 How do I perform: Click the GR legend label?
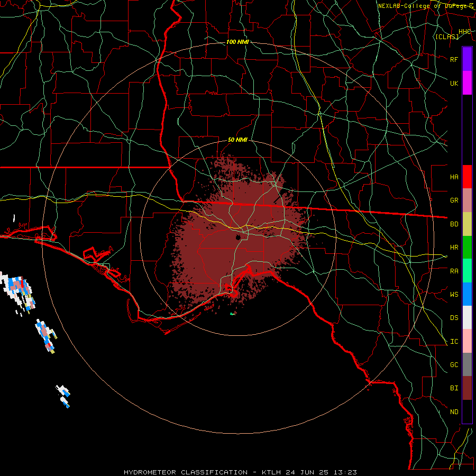tap(454, 200)
